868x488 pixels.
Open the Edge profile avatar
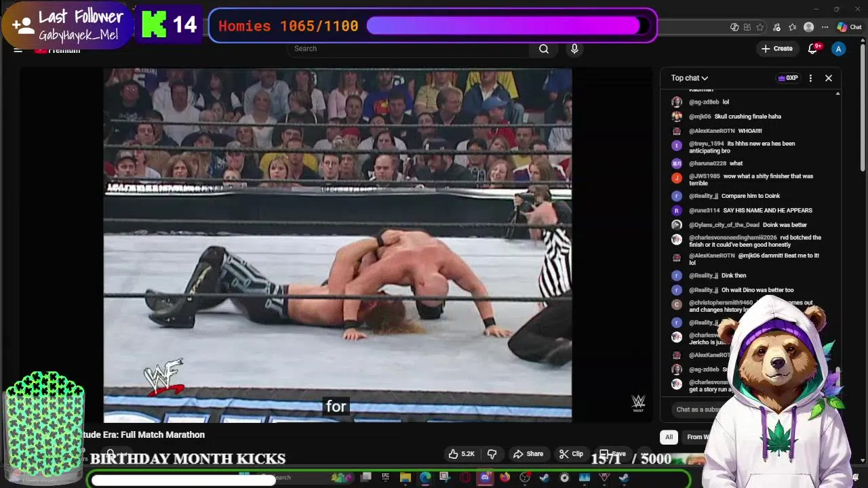click(x=808, y=27)
